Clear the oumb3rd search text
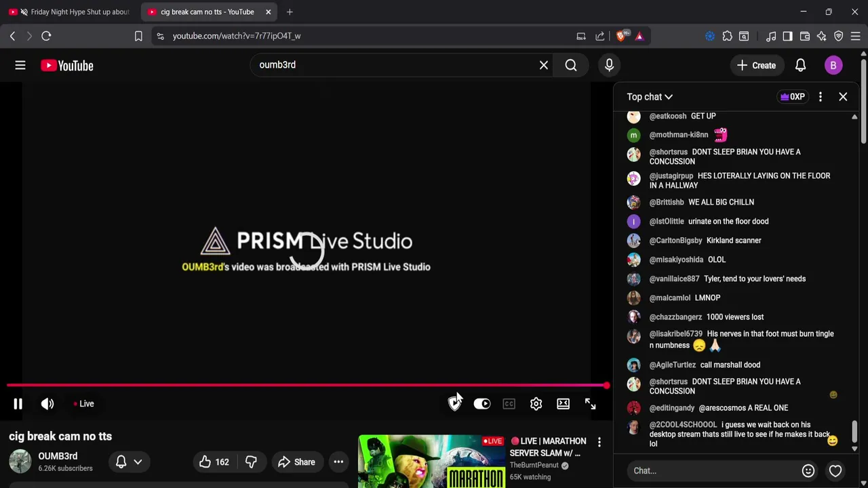The width and height of the screenshot is (868, 488). coord(544,65)
